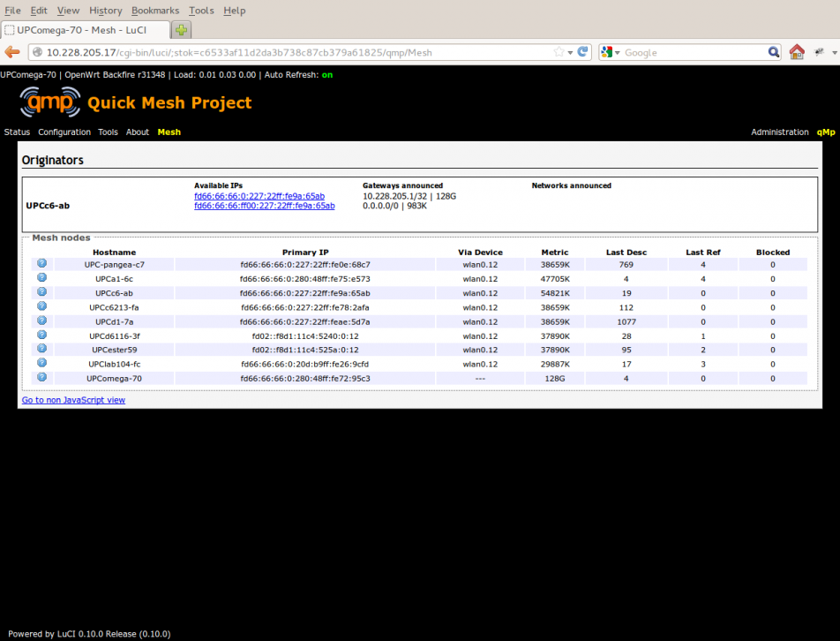Click the hostname UPC-pangea-c7
Screen dimensions: 840x641
[x=114, y=265]
